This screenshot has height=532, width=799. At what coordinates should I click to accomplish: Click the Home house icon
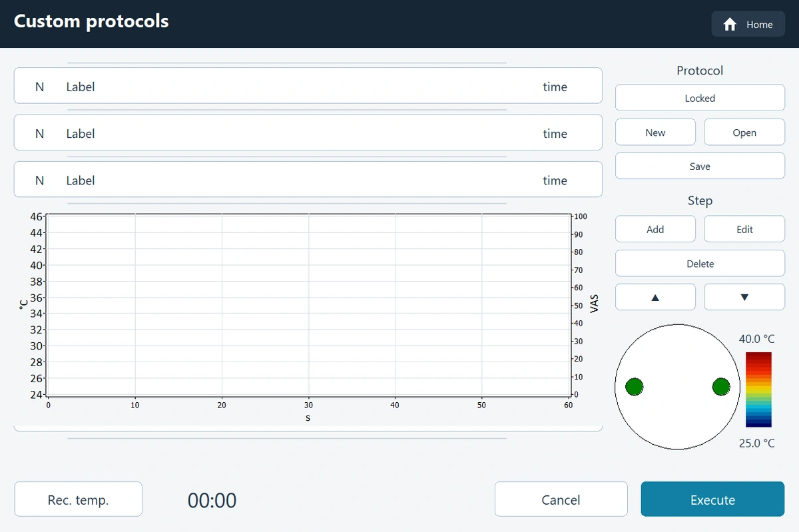point(730,25)
